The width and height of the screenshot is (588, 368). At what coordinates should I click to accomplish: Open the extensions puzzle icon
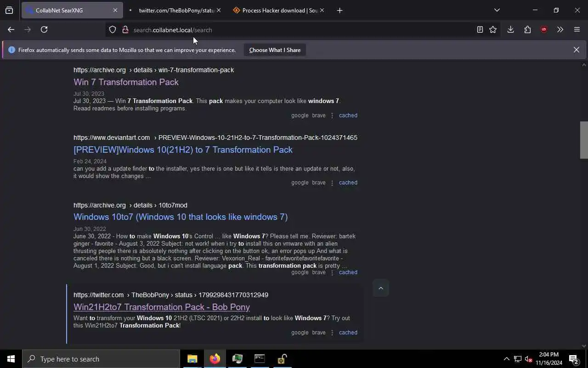(x=527, y=29)
